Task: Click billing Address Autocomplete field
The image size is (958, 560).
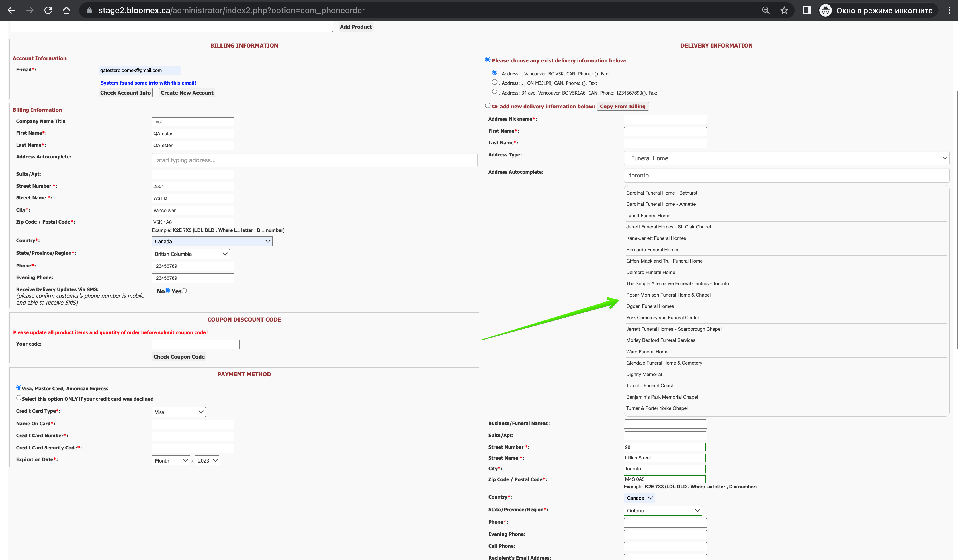Action: point(314,160)
